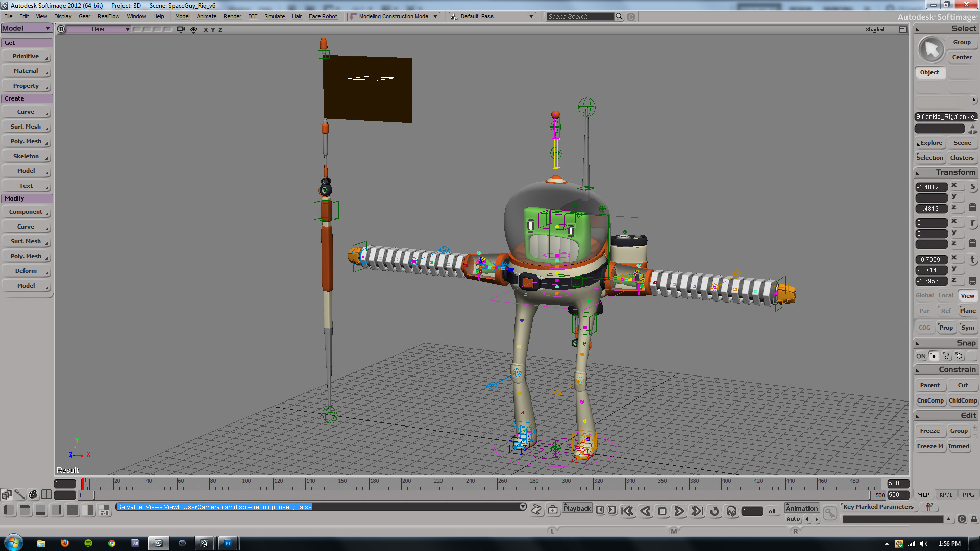Select the large arrow selection tool
The image size is (980, 551).
(932, 49)
